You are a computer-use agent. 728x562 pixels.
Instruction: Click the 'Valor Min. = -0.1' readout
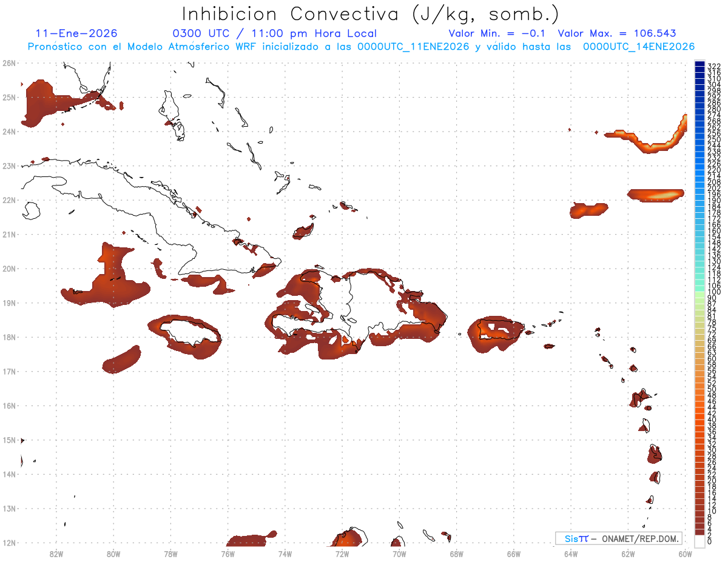[496, 33]
